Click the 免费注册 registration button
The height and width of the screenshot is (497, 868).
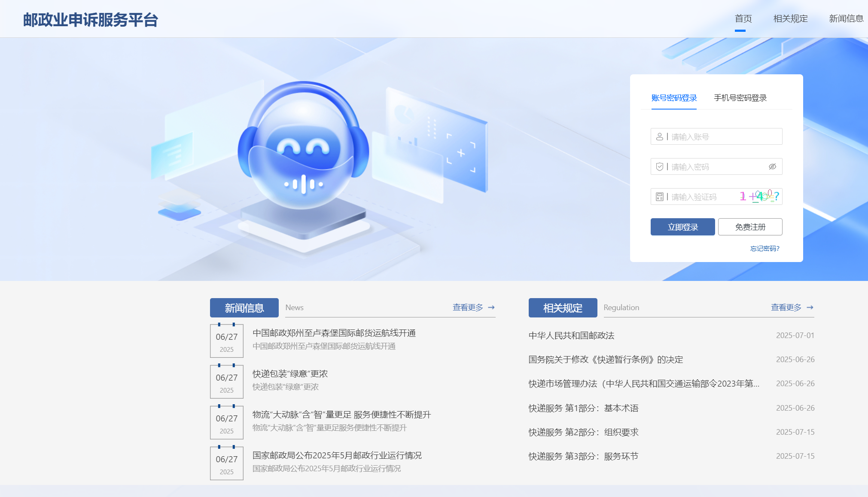tap(750, 227)
